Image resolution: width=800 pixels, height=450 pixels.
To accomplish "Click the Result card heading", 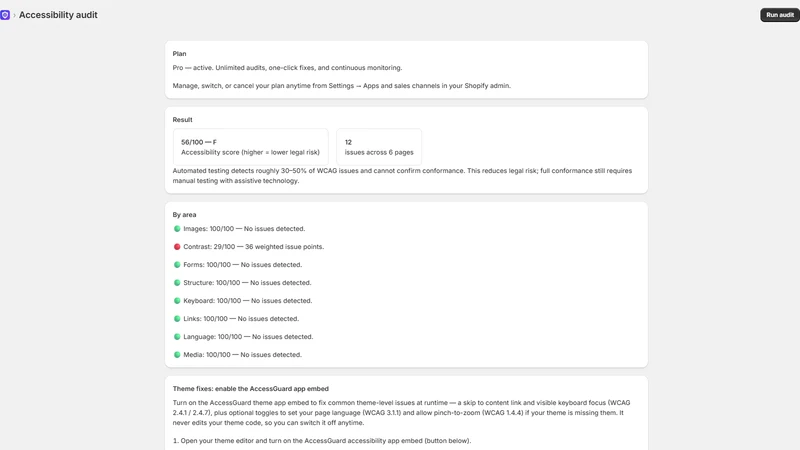I will (182, 119).
